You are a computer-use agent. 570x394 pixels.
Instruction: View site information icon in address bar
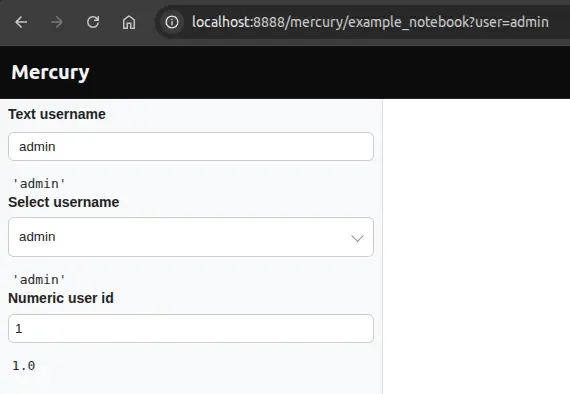[172, 23]
